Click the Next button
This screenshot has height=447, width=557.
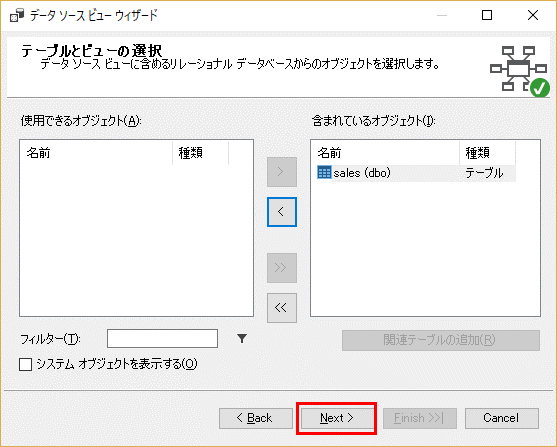click(337, 418)
